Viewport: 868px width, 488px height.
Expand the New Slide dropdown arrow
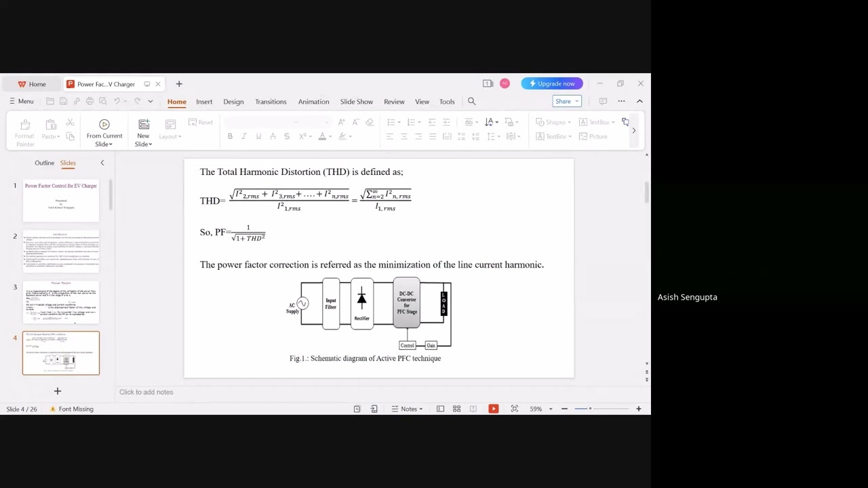150,144
